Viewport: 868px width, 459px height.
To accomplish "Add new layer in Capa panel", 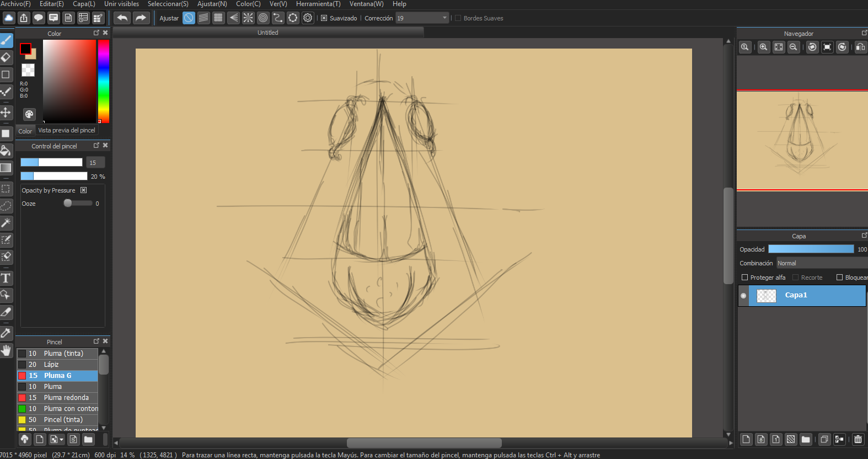I will [746, 440].
